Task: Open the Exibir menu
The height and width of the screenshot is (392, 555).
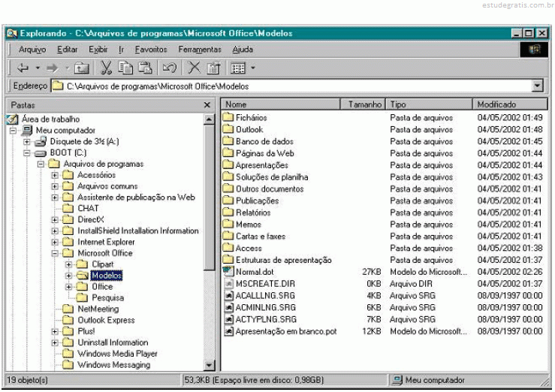Action: tap(98, 50)
